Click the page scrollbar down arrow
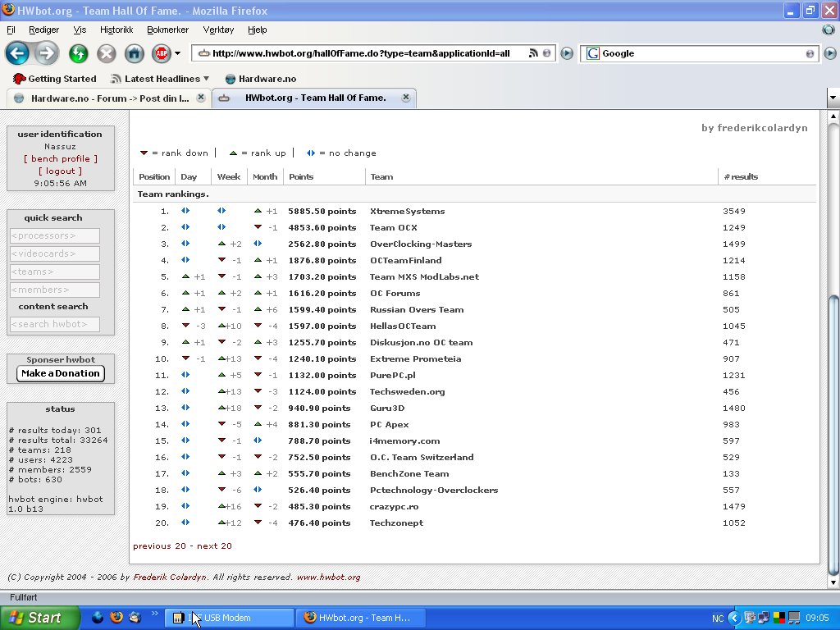Screen dimensions: 840x630 coord(833,582)
